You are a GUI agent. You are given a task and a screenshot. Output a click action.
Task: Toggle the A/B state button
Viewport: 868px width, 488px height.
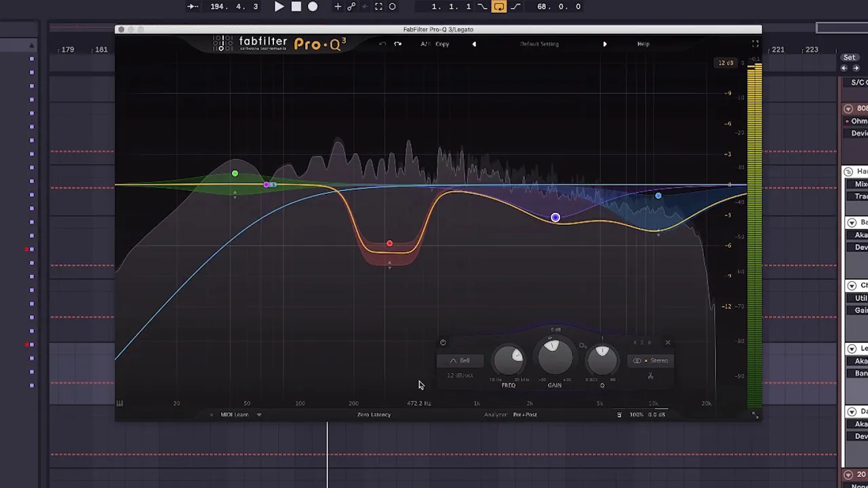425,44
